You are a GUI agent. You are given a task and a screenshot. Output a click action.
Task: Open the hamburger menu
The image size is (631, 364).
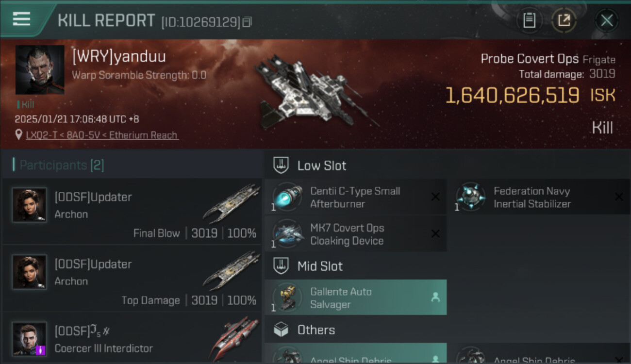21,19
